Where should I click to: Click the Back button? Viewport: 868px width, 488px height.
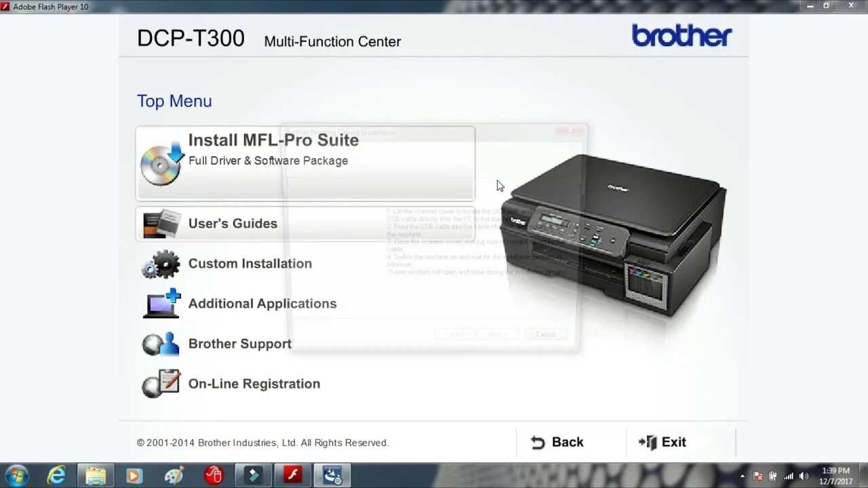point(557,442)
